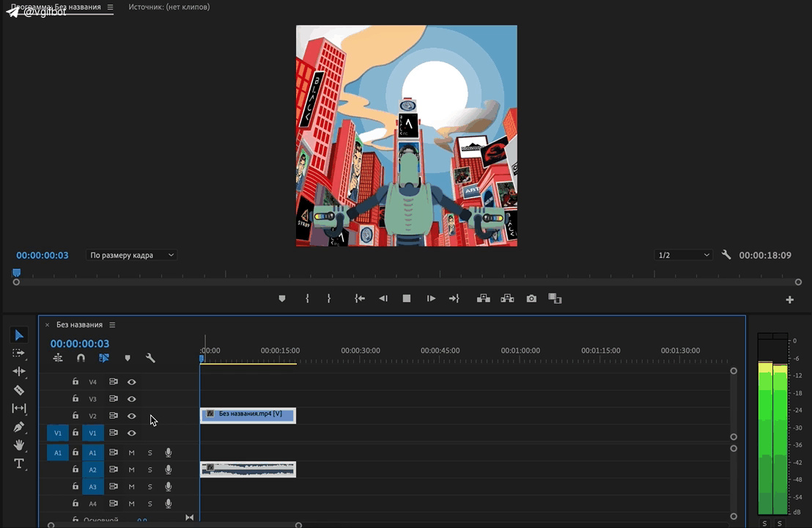Image resolution: width=812 pixels, height=528 pixels.
Task: Lock the V4 track
Action: [75, 381]
